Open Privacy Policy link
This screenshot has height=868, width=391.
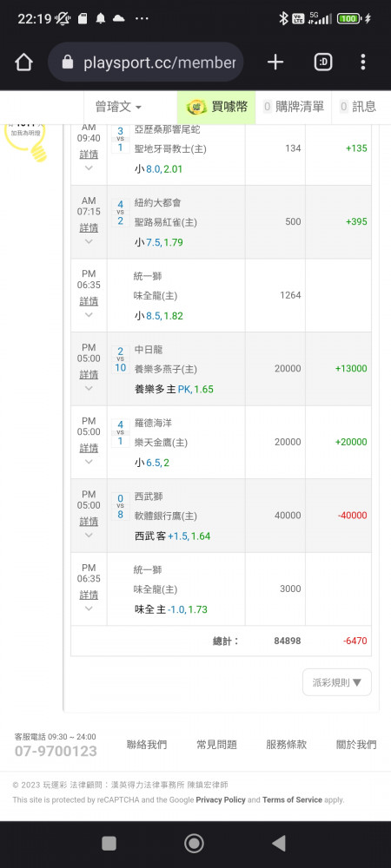pos(221,800)
